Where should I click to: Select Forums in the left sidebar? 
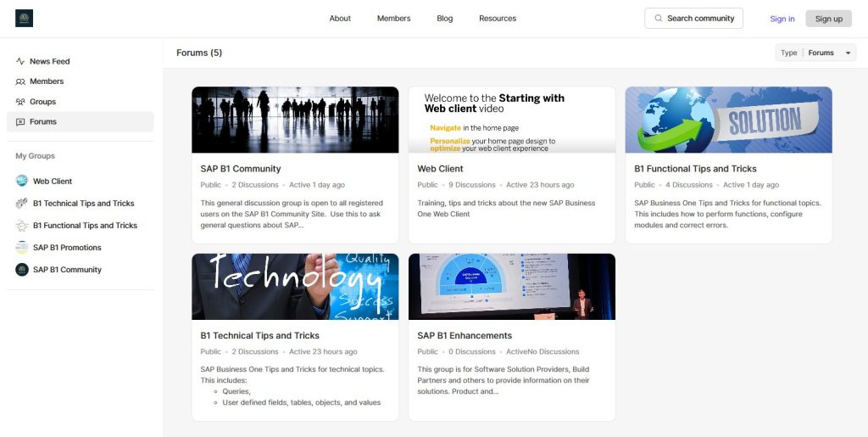[x=81, y=122]
